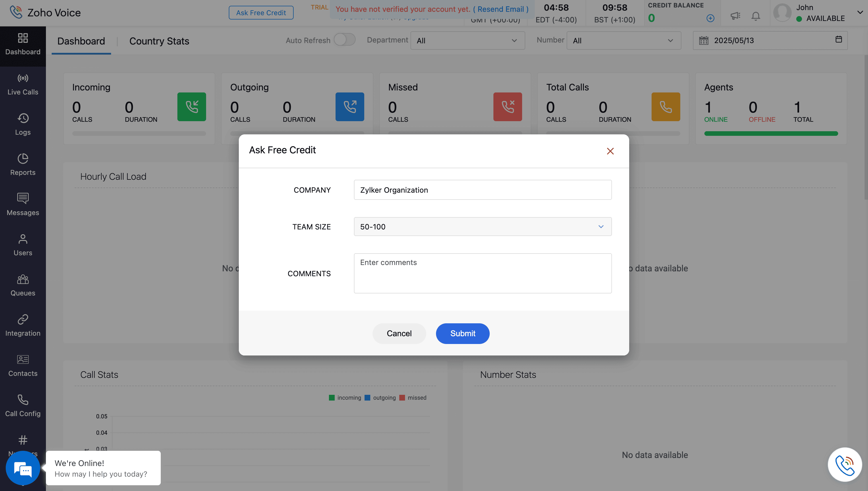Open the Logs section
This screenshot has height=491, width=868.
23,124
